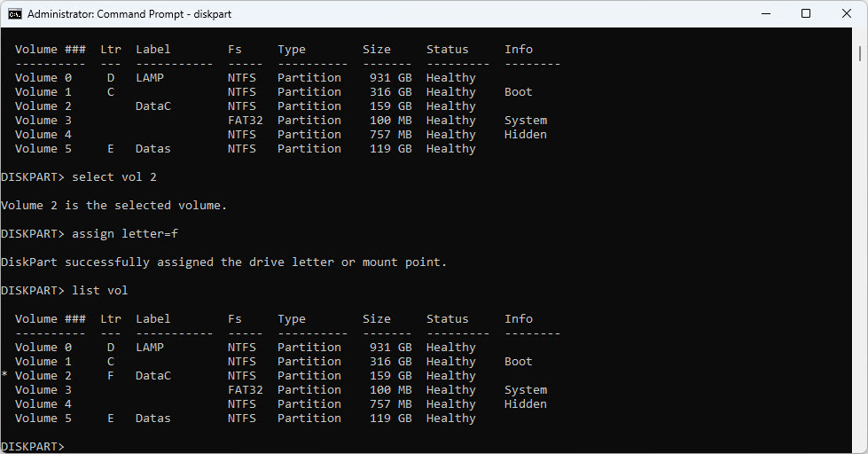
Task: Click the scrollbar's up arrow
Action: (x=861, y=35)
